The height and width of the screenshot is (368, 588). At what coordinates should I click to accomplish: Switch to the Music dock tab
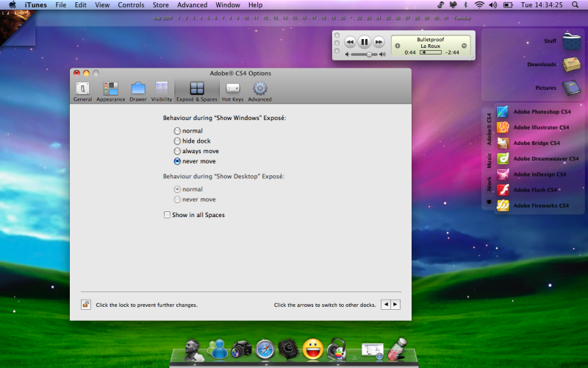(x=489, y=160)
